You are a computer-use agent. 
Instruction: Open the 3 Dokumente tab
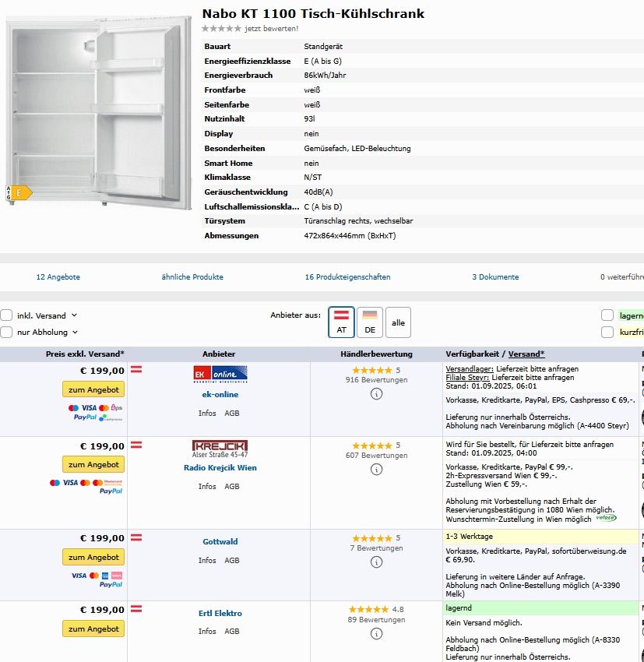495,277
